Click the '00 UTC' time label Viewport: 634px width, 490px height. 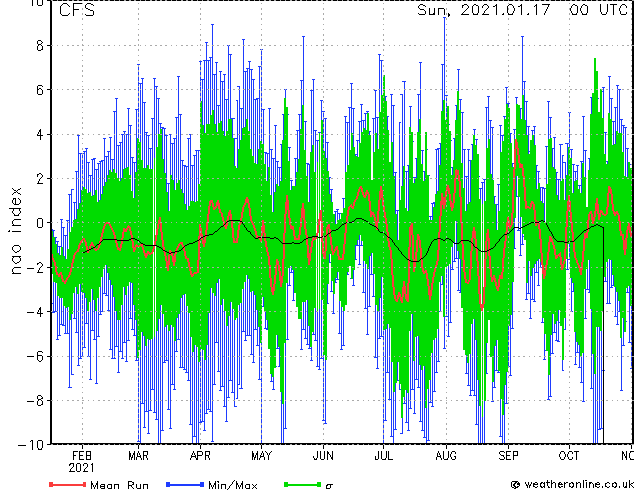pyautogui.click(x=598, y=10)
